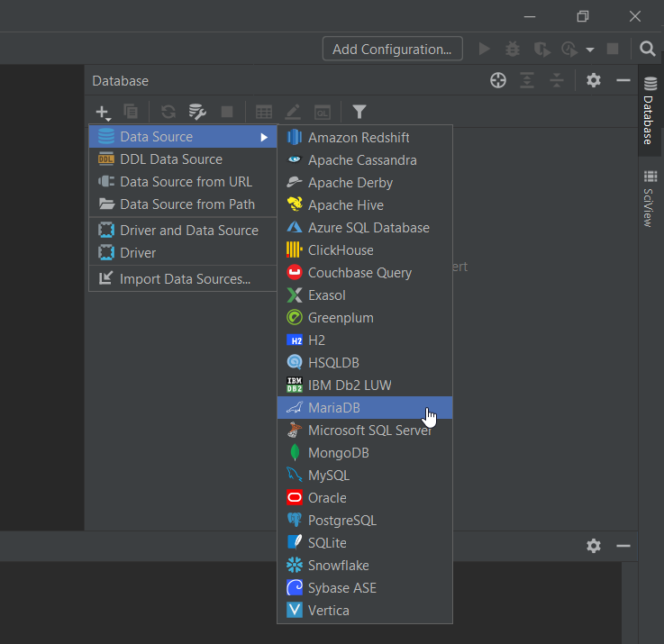The height and width of the screenshot is (644, 664).
Task: Click the Edit source pencil icon
Action: (x=293, y=112)
